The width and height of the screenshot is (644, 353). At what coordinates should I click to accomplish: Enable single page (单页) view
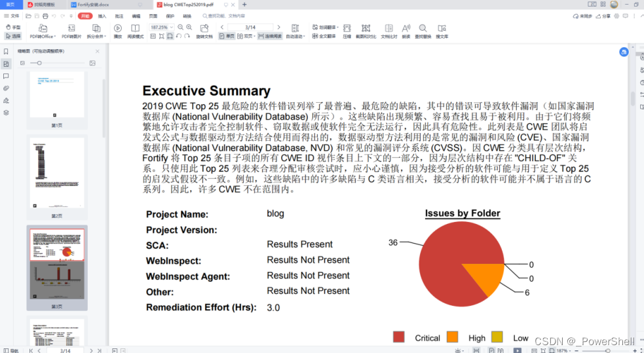pyautogui.click(x=227, y=36)
